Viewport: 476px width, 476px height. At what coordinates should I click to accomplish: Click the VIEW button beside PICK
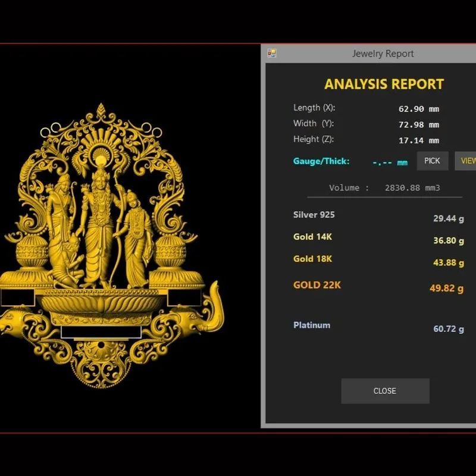click(466, 161)
